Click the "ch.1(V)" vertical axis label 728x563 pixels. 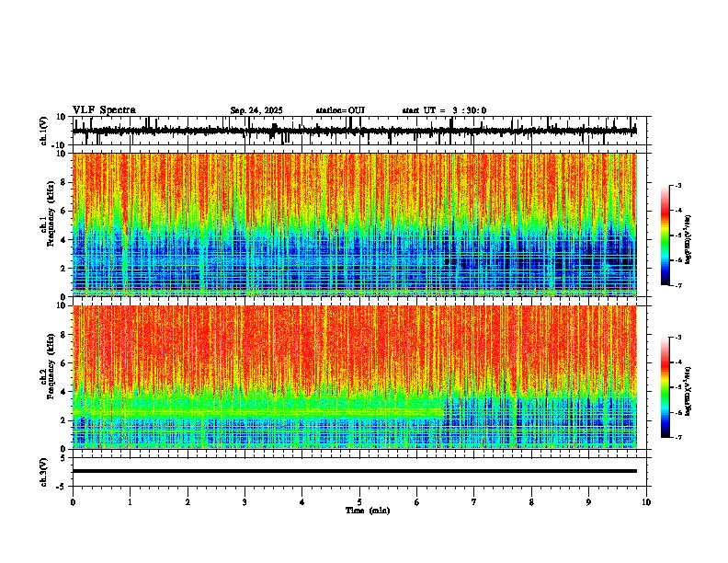[44, 131]
